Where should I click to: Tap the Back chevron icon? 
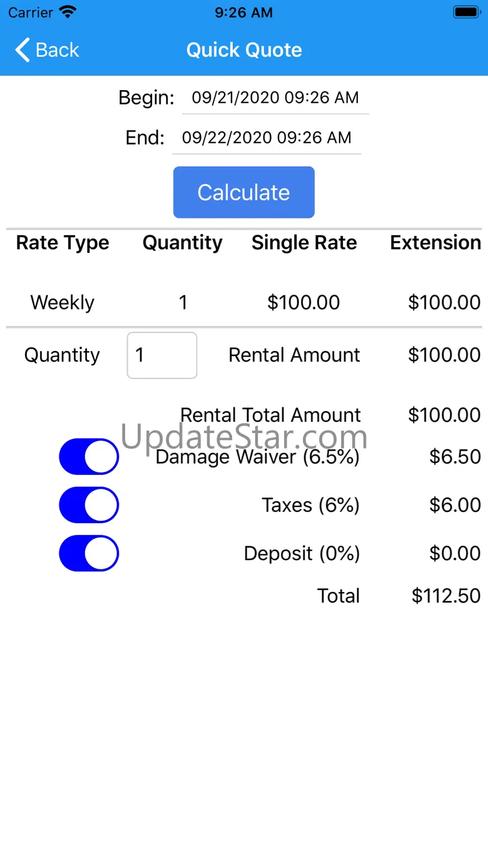click(23, 50)
